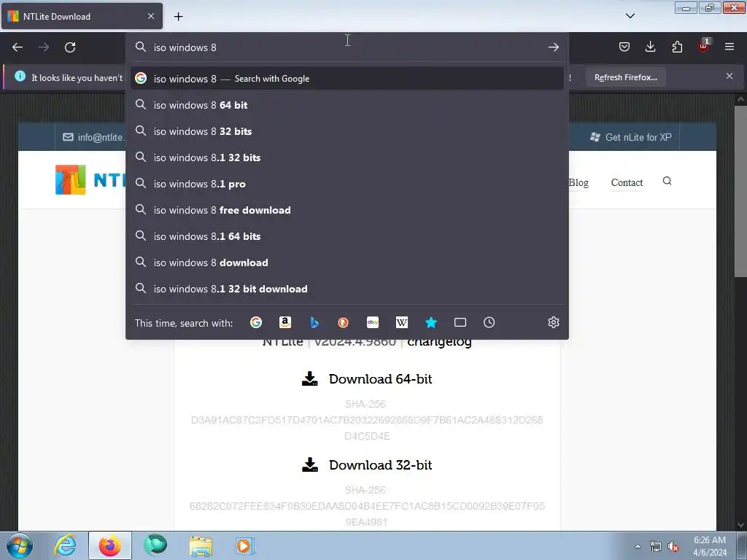
Task: Open Windows Media Player on taskbar
Action: coord(245,545)
